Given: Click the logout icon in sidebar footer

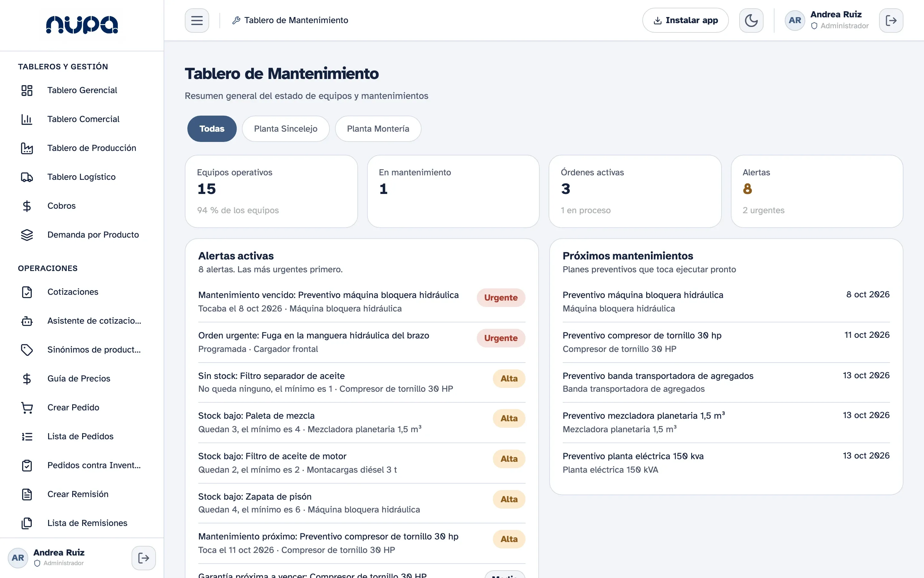Looking at the screenshot, I should click(143, 558).
